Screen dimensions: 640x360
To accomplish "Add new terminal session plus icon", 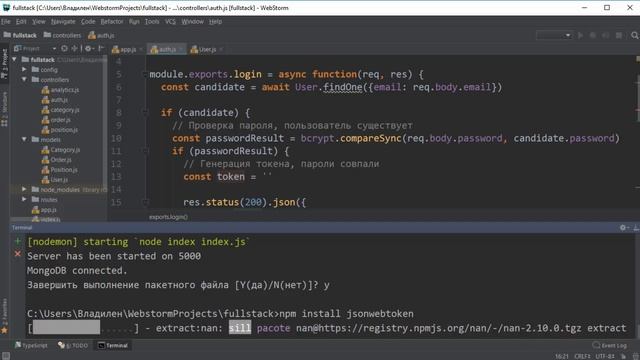I will pyautogui.click(x=18, y=242).
